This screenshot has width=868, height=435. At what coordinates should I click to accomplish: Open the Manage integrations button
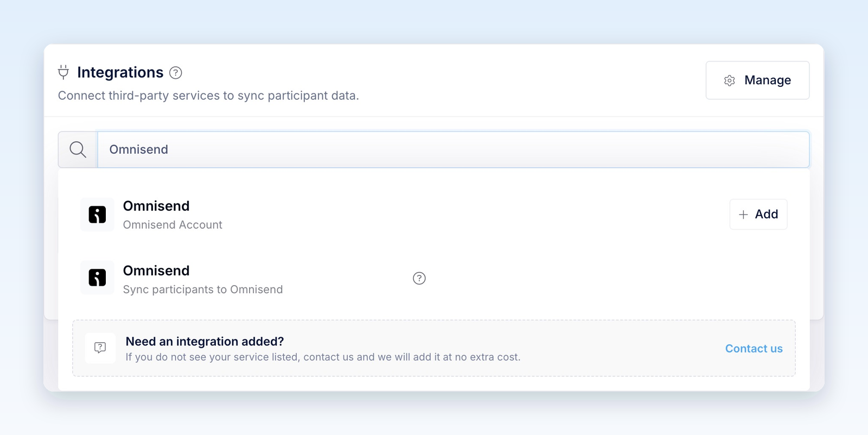pos(757,80)
